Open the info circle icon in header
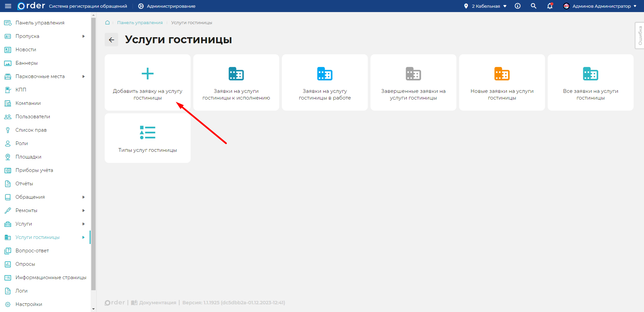 click(517, 6)
